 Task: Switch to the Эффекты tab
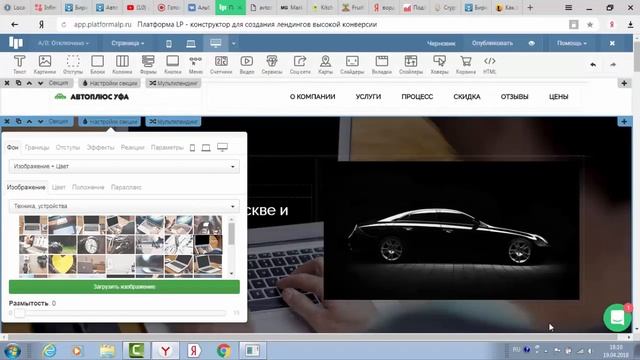click(100, 147)
